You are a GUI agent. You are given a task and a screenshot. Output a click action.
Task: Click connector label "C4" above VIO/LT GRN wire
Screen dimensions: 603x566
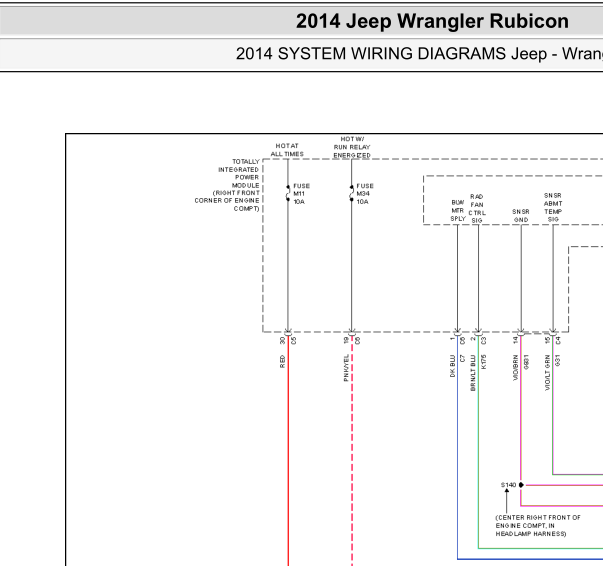[x=558, y=340]
